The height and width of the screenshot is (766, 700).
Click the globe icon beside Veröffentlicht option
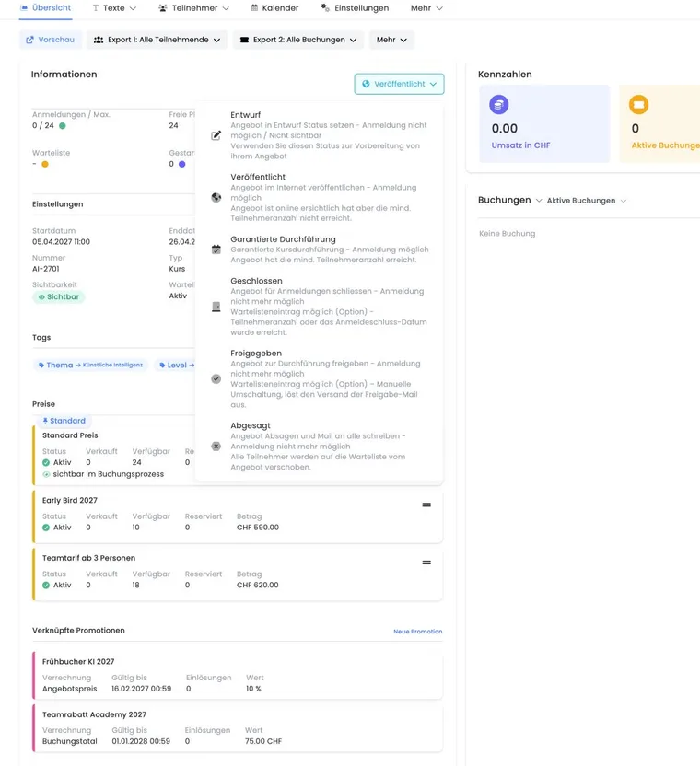pos(216,197)
